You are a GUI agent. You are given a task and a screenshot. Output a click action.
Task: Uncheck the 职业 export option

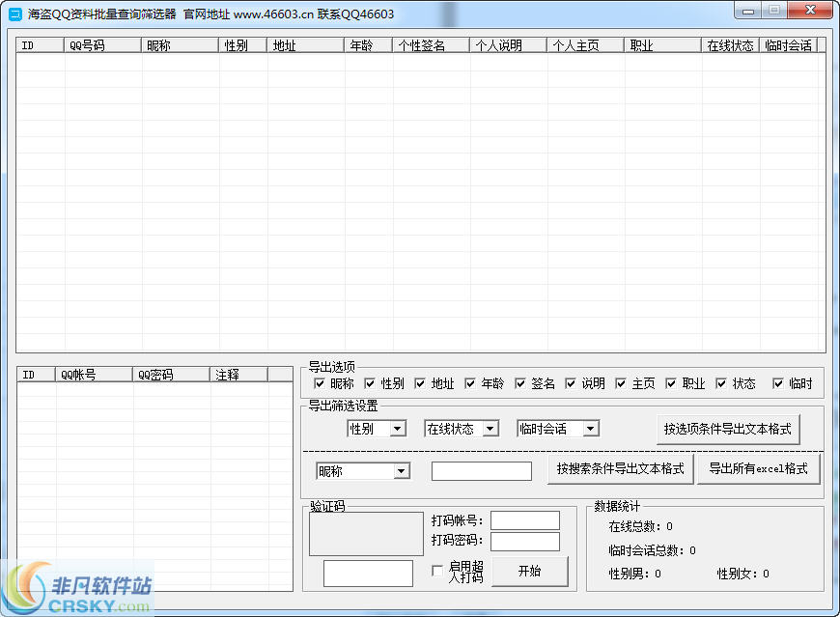pos(671,383)
